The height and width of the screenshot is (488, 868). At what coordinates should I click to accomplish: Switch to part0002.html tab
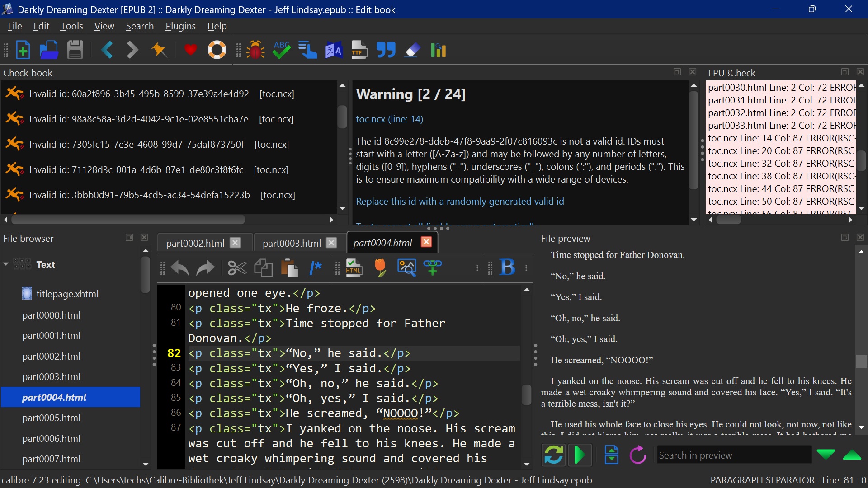[x=195, y=243]
